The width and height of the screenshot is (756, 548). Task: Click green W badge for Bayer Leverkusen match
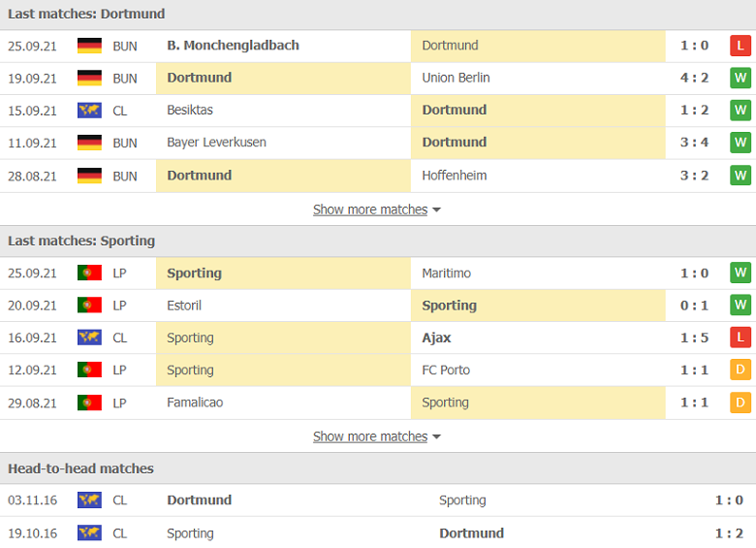click(740, 143)
